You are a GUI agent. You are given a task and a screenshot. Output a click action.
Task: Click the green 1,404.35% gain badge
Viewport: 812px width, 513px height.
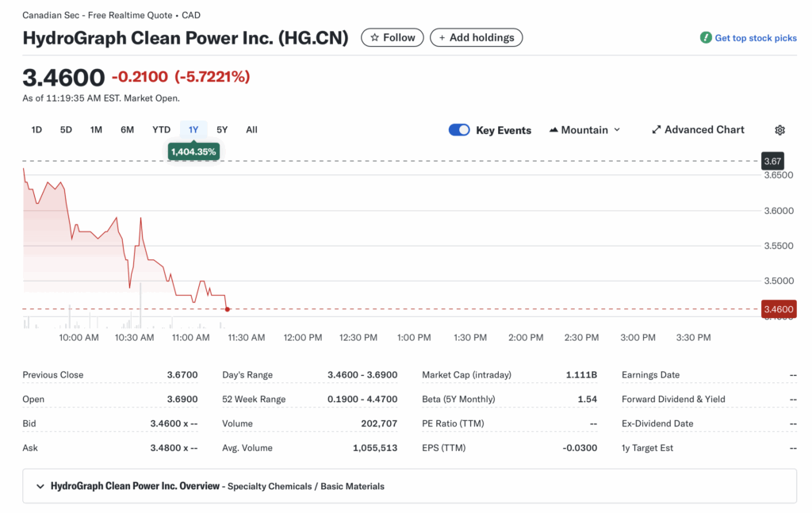click(x=193, y=150)
